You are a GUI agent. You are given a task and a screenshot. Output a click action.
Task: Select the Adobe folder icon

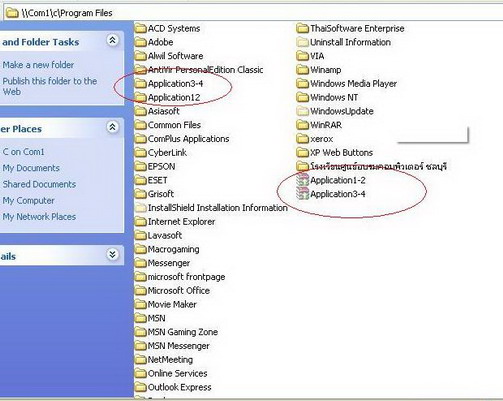click(x=141, y=42)
